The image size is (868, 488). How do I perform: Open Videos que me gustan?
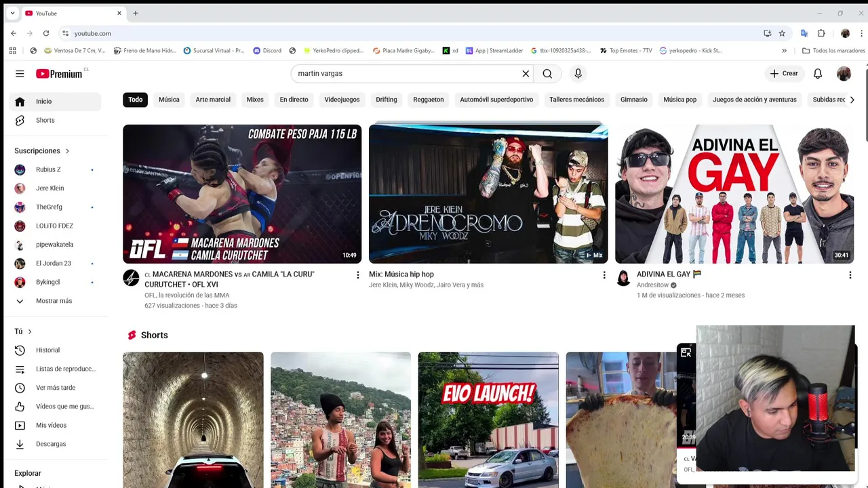(56, 407)
